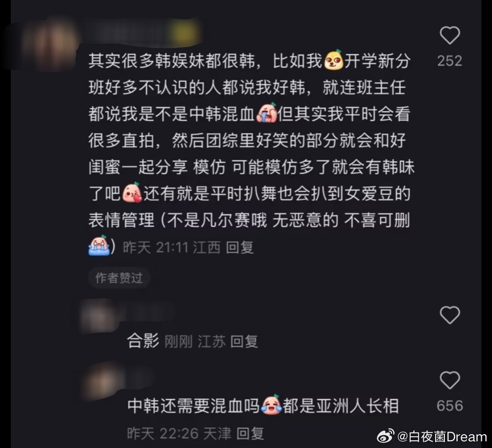Reply to the comment from 江西

pos(240,247)
